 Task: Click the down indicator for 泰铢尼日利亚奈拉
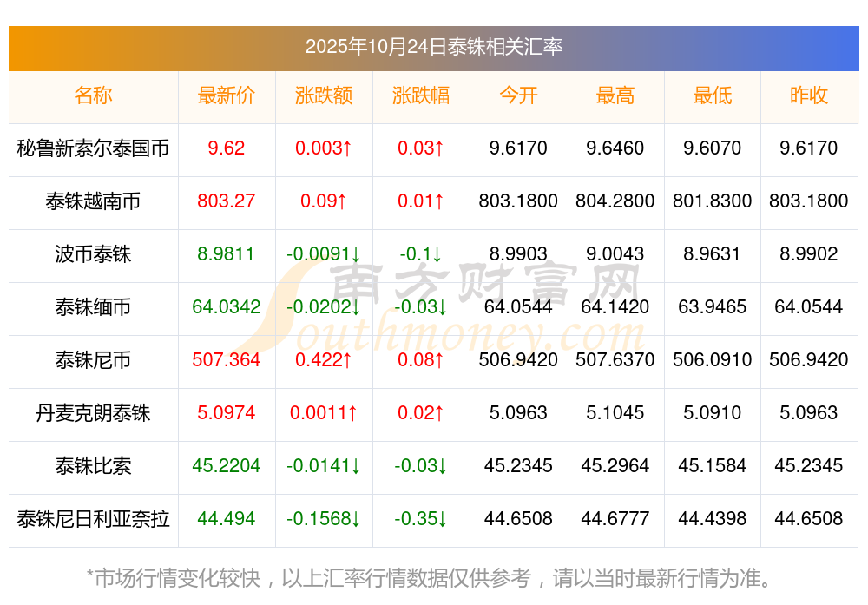[355, 520]
